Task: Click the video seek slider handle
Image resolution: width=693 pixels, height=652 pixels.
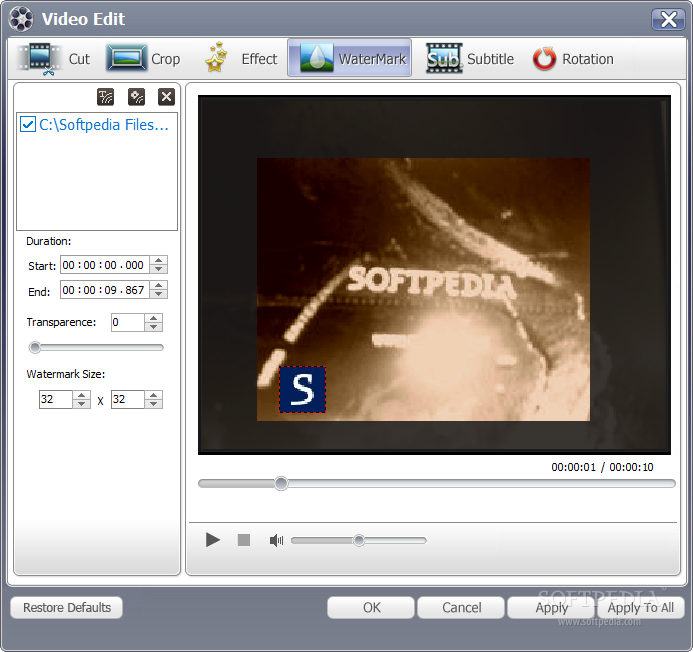Action: coord(281,483)
